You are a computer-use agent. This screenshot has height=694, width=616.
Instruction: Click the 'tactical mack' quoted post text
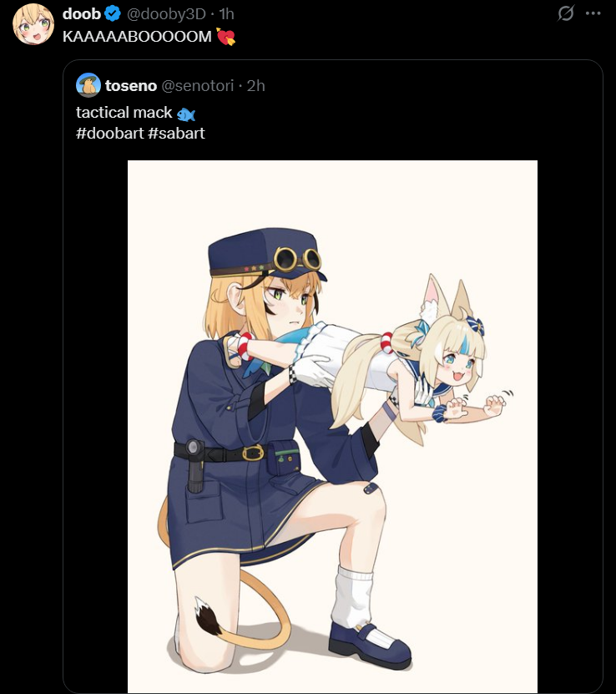click(x=124, y=113)
